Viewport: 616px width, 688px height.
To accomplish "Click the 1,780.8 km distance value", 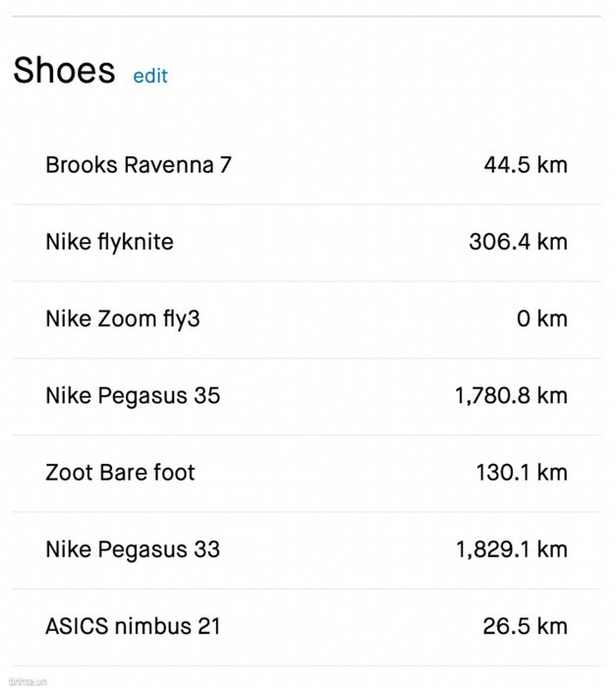I will (x=511, y=396).
